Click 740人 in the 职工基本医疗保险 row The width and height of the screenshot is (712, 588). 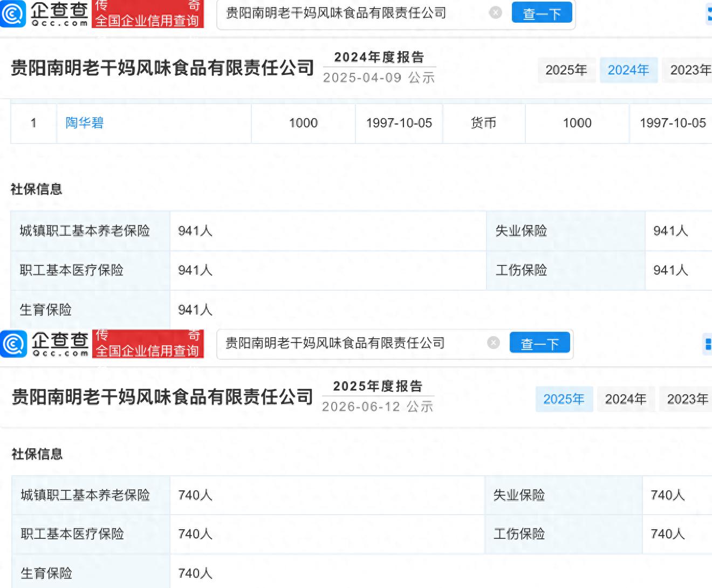[195, 534]
